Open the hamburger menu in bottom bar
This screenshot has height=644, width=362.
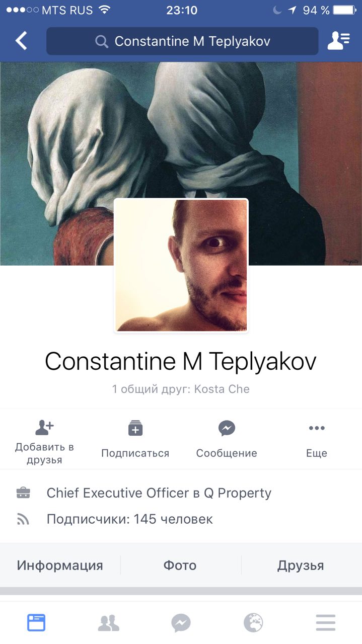click(x=326, y=623)
